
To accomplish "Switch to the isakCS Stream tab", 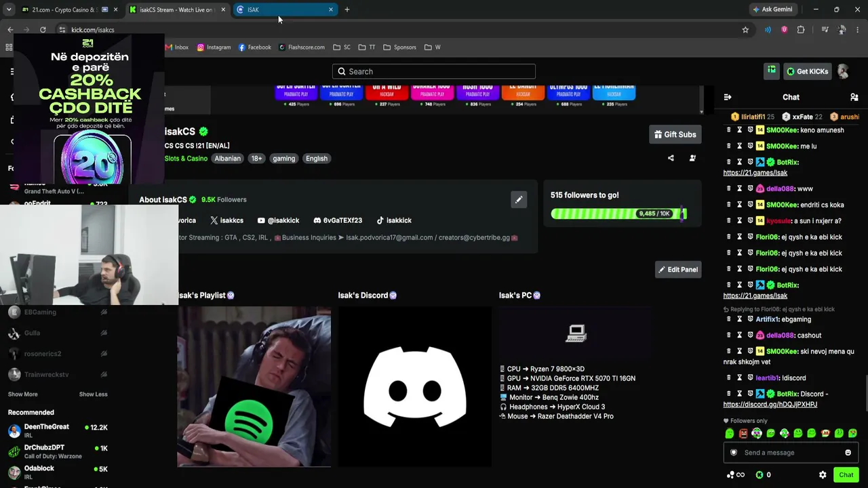I will coord(178,9).
